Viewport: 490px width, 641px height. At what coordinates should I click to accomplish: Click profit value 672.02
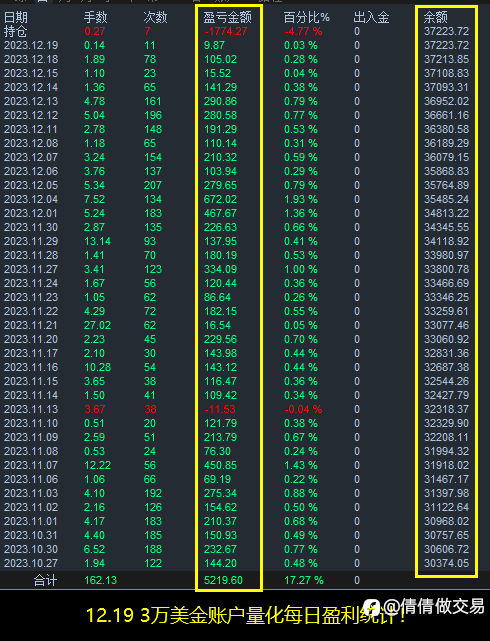pos(220,199)
